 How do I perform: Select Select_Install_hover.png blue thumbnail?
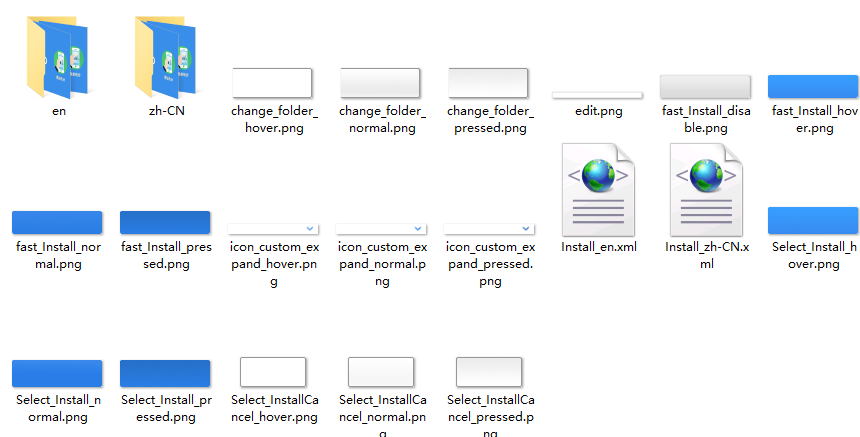pos(813,221)
